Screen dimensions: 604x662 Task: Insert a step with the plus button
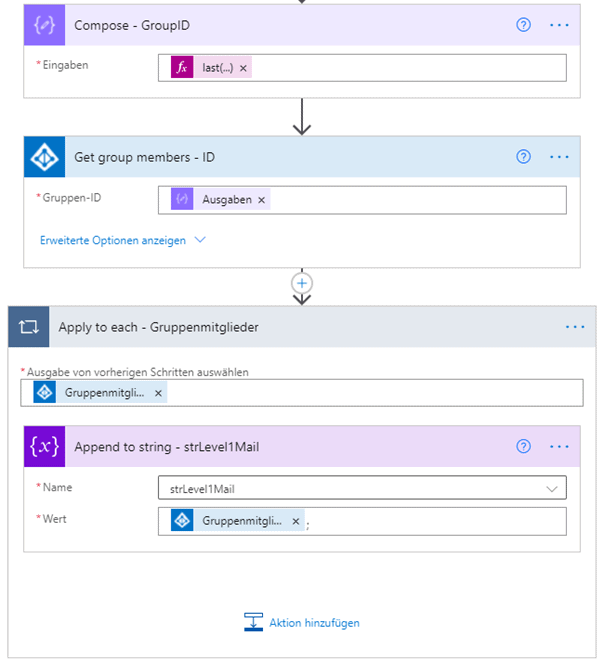click(x=302, y=283)
